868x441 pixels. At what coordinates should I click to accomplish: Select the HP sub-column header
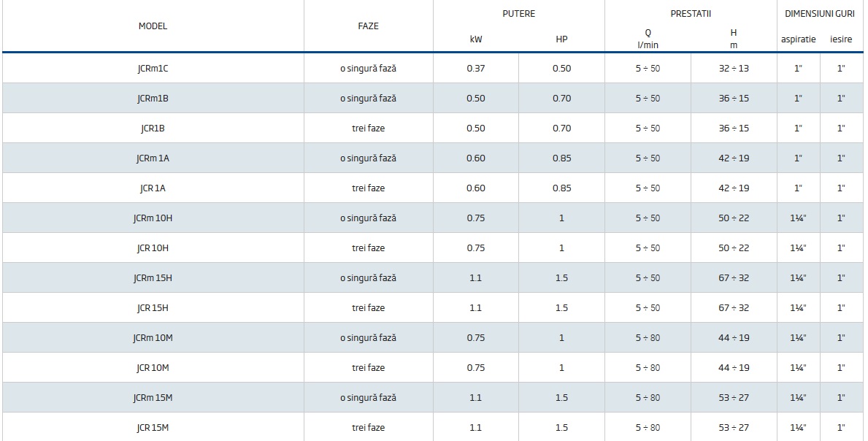(x=561, y=39)
